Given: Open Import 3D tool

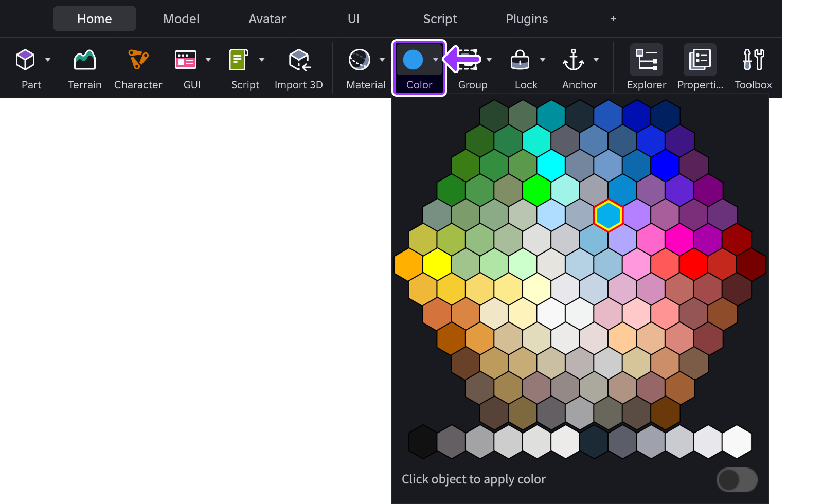Looking at the screenshot, I should click(x=299, y=60).
